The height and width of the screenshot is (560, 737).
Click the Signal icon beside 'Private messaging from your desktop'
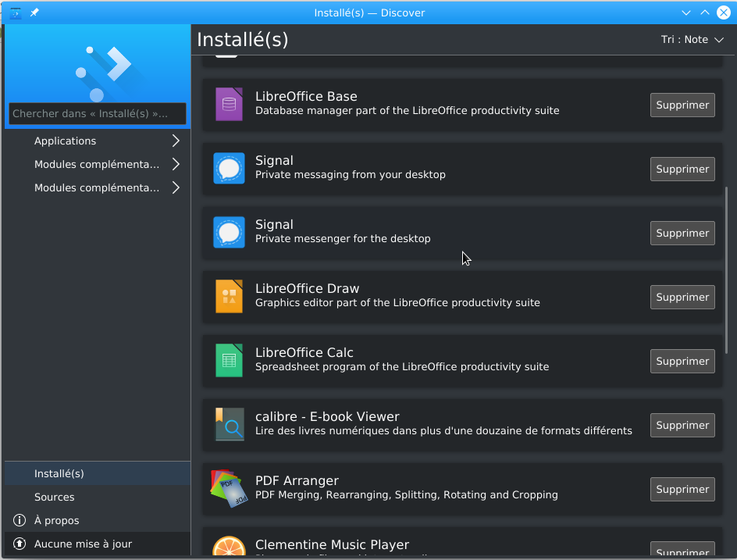pos(229,169)
